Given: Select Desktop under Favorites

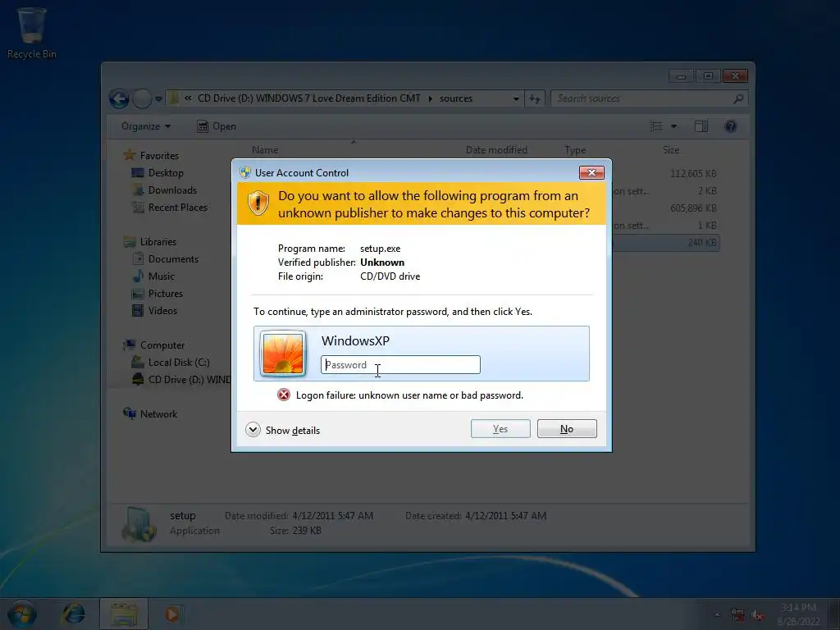Looking at the screenshot, I should tap(157, 172).
